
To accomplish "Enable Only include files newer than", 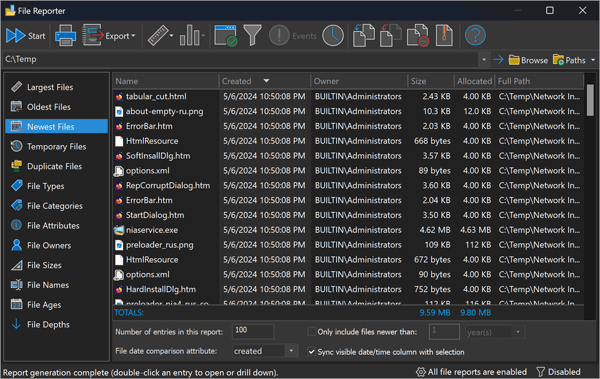I will pos(311,332).
